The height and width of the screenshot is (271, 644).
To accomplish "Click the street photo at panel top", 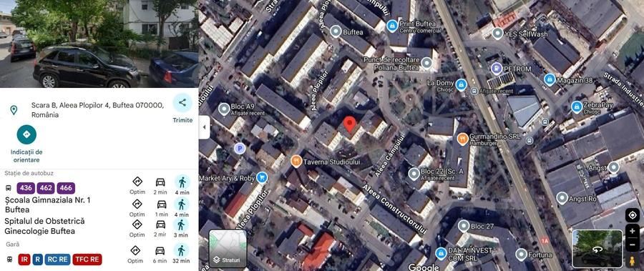I will [x=99, y=44].
